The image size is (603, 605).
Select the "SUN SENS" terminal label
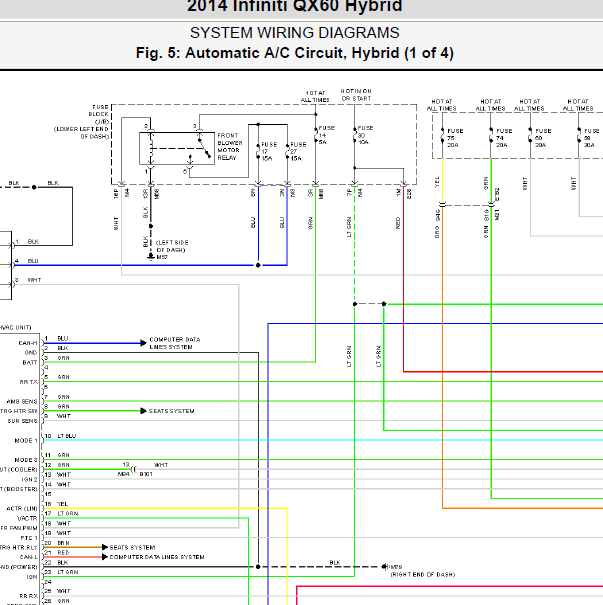point(22,421)
